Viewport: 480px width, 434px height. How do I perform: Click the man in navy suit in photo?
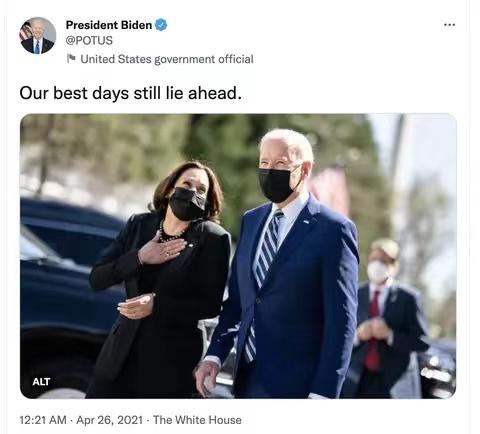click(x=283, y=267)
